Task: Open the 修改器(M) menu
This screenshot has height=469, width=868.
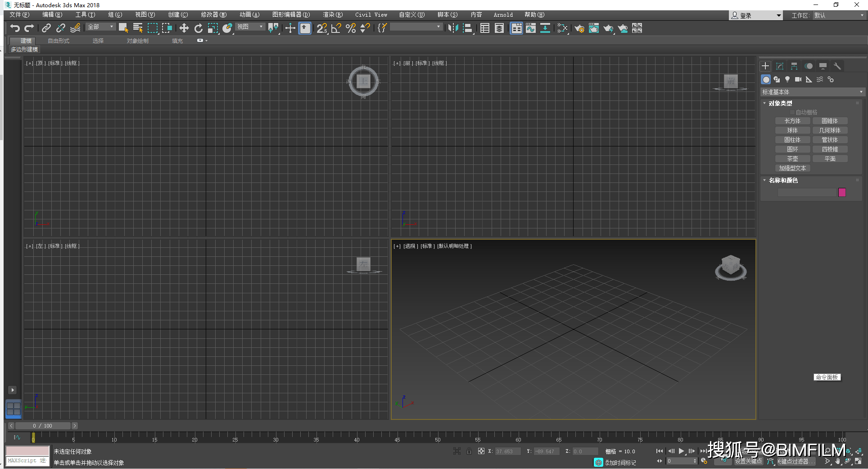Action: pos(214,15)
